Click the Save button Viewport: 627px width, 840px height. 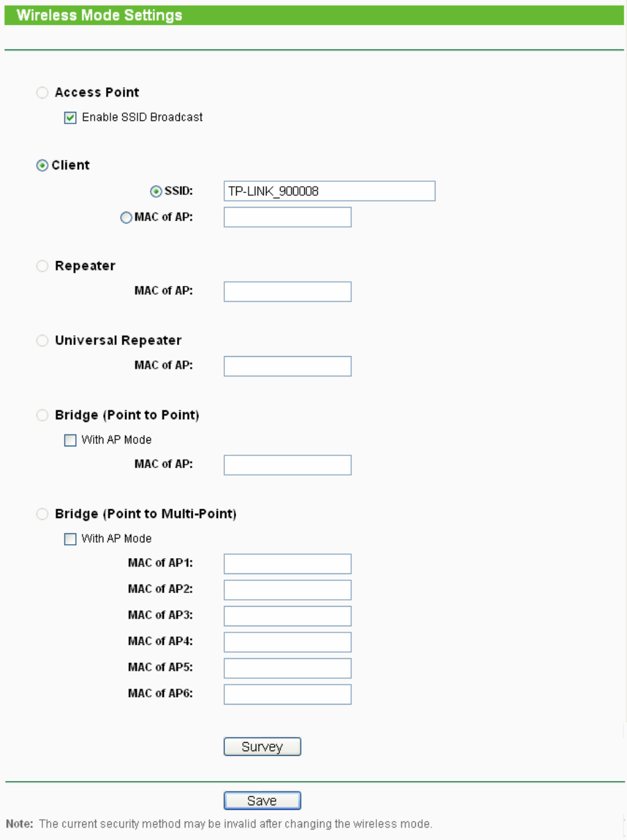pyautogui.click(x=262, y=801)
